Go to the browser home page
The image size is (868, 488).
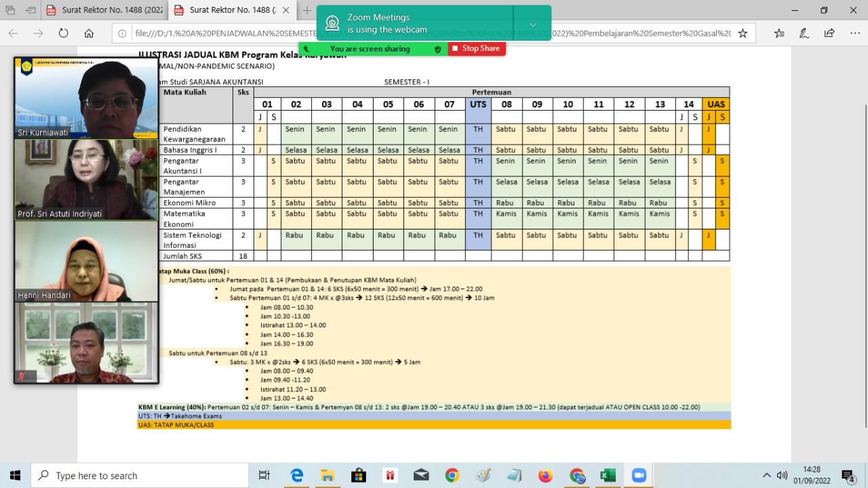89,33
